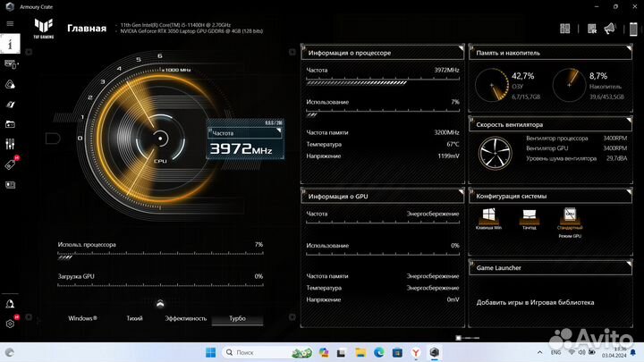Click the Накопитель storage circular gauge
The height and width of the screenshot is (362, 644).
tap(569, 85)
